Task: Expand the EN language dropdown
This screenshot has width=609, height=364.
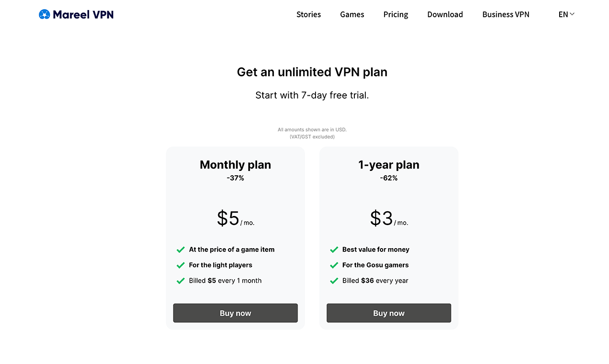Action: click(x=566, y=14)
